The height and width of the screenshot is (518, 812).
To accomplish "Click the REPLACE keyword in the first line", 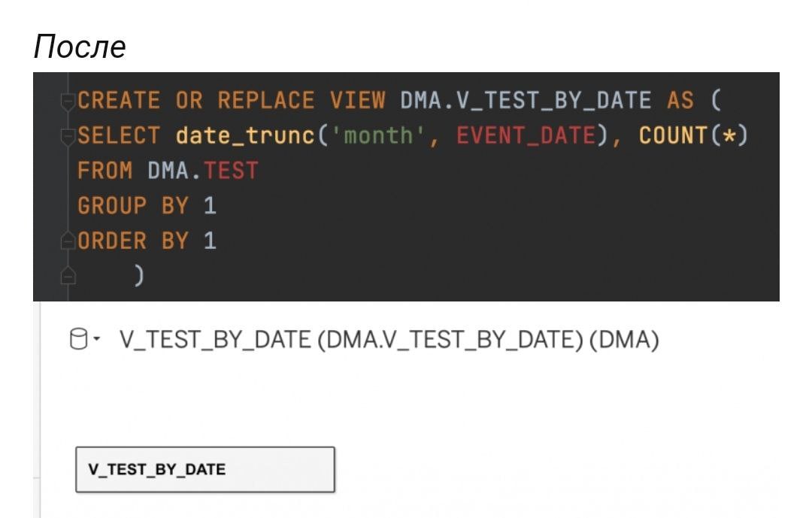I will (265, 101).
